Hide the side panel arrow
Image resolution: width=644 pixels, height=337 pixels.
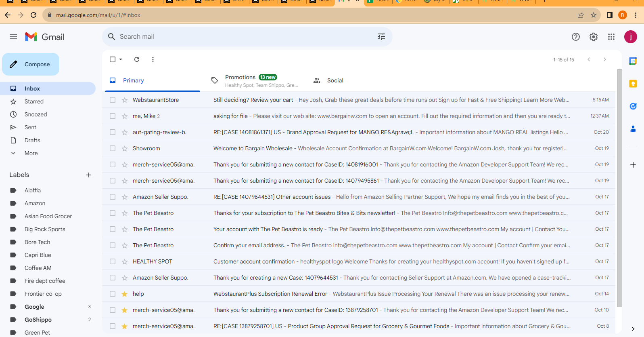coord(633,329)
